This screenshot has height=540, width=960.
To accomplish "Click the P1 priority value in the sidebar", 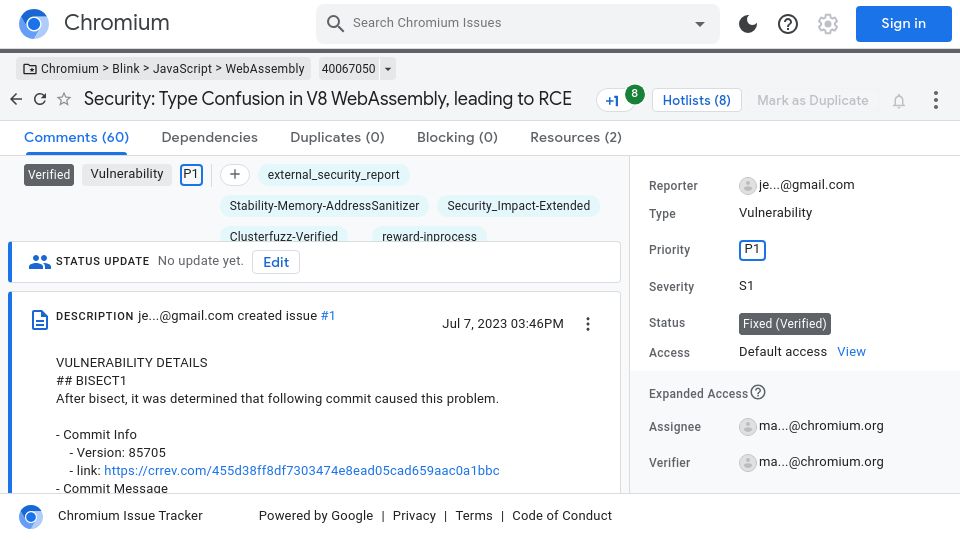I will (752, 250).
